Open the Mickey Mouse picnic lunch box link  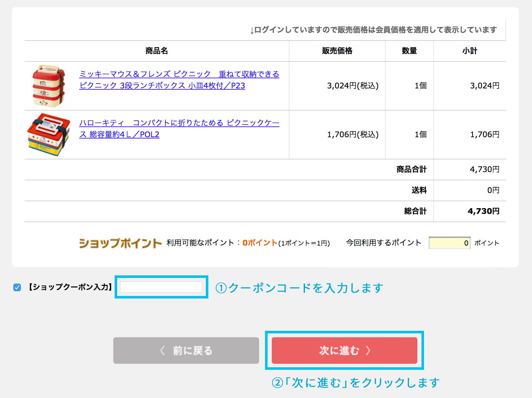point(179,80)
